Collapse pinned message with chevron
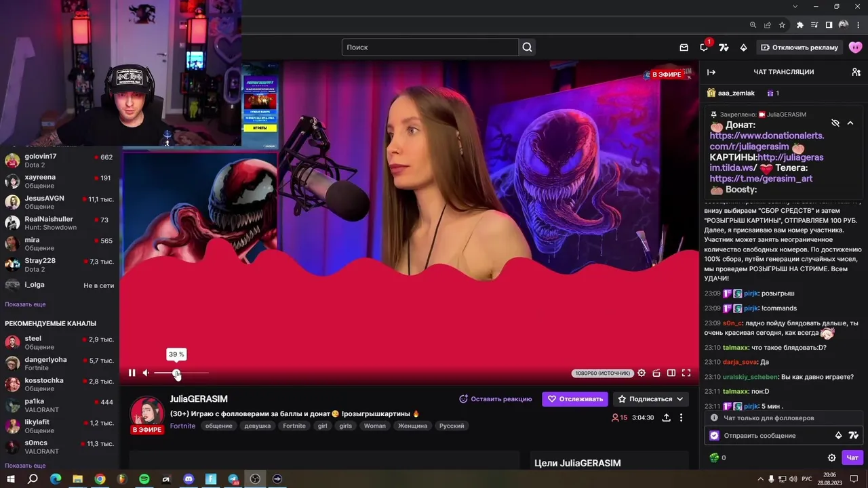868x488 pixels. [x=850, y=123]
